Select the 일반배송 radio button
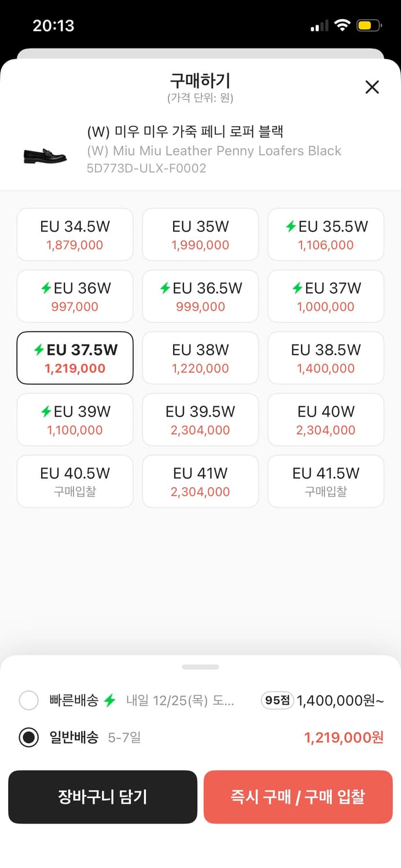 click(x=29, y=738)
